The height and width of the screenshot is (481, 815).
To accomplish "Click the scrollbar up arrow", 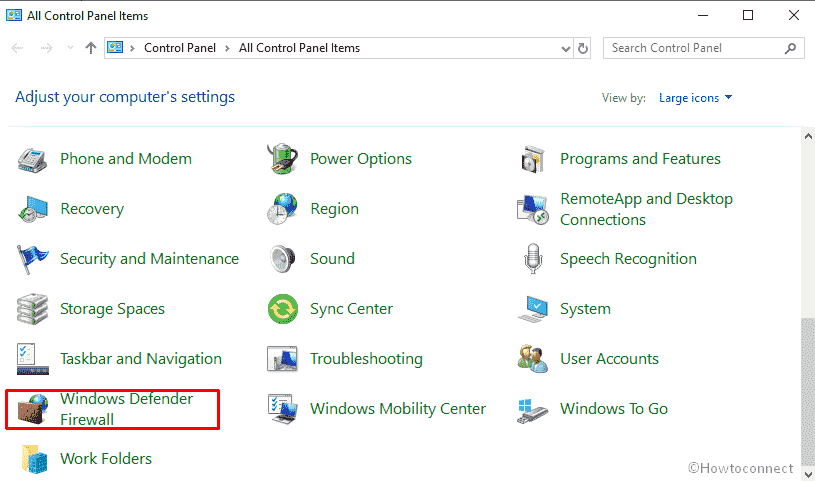I will 808,136.
